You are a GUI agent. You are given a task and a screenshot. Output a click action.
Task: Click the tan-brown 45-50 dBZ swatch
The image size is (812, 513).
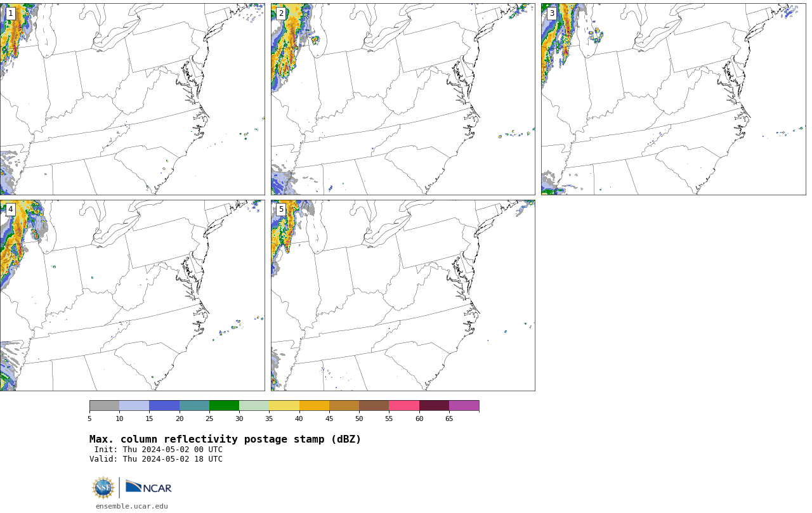344,406
